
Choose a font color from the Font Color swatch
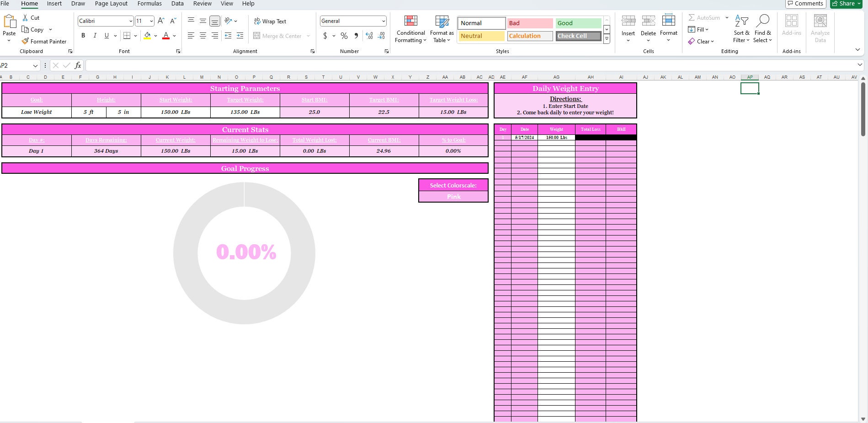(x=165, y=36)
